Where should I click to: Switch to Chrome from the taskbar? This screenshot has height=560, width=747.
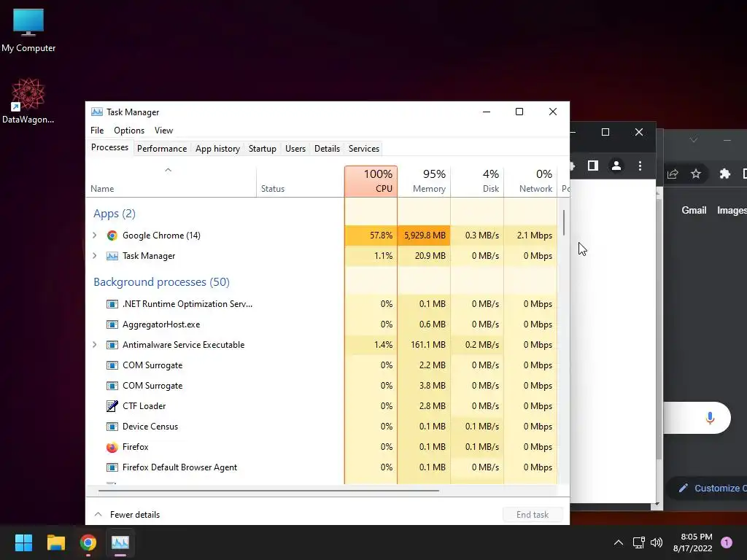click(88, 542)
